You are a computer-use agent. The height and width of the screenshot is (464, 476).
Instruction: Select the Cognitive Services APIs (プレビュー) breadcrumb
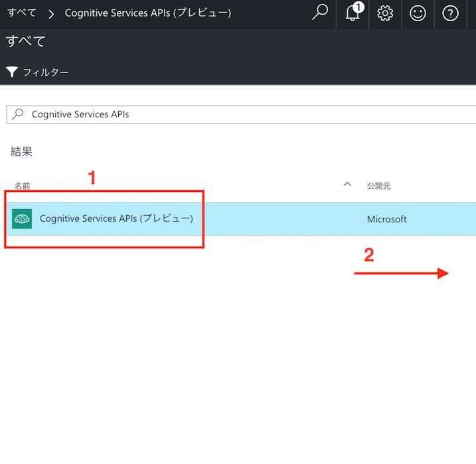148,13
